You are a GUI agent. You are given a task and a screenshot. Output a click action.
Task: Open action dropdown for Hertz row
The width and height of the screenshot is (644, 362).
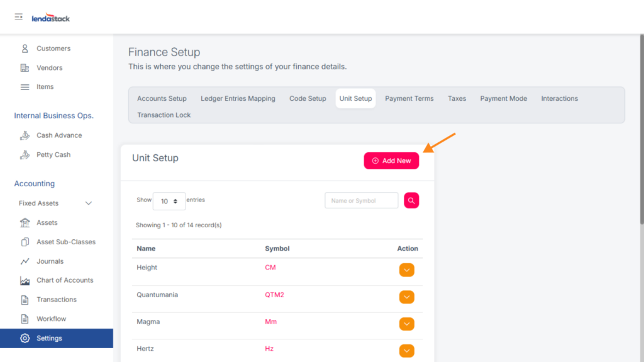pos(407,351)
